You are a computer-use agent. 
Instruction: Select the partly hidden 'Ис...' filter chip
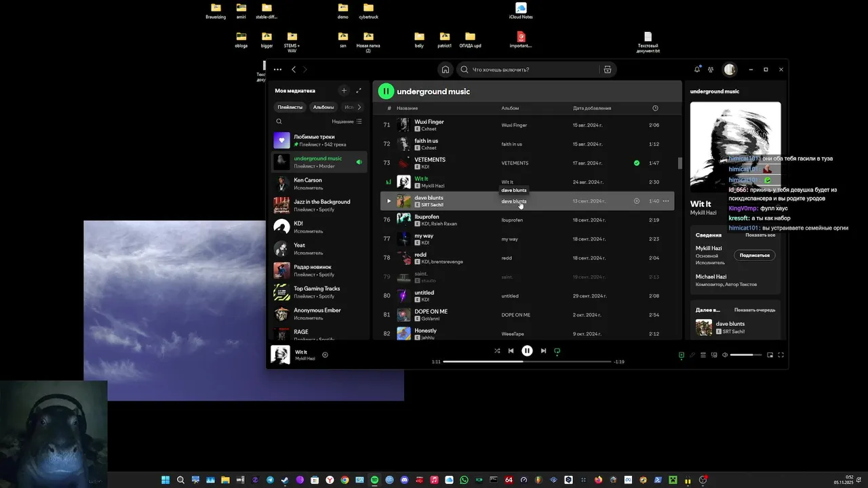pyautogui.click(x=348, y=107)
